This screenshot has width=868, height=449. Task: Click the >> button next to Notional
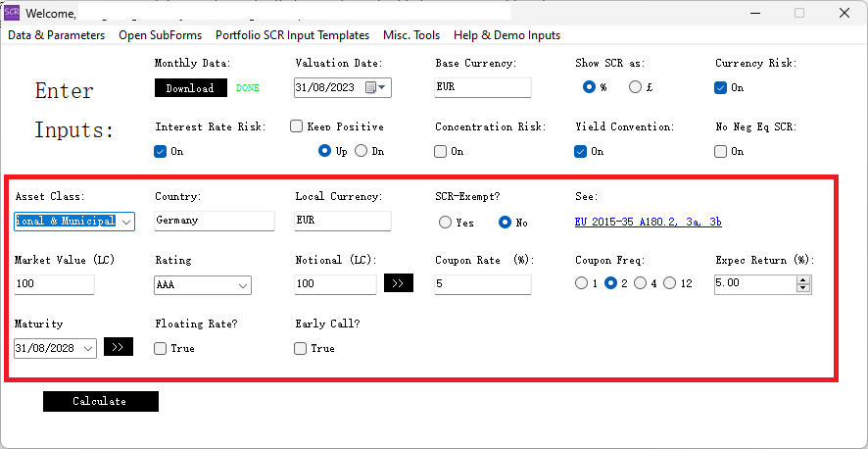[x=399, y=284]
